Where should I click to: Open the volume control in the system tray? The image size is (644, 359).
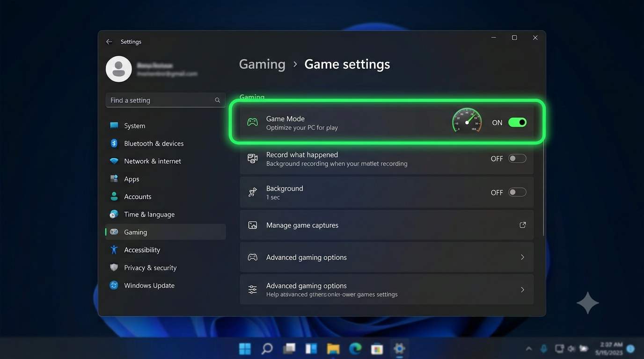(571, 349)
